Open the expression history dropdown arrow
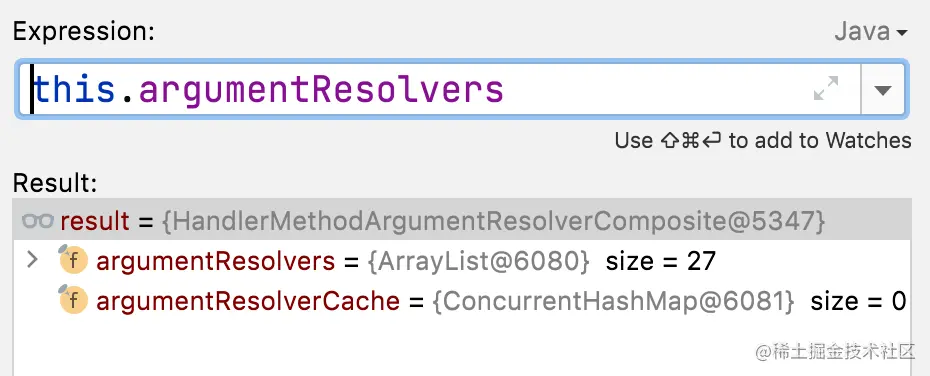 click(883, 90)
